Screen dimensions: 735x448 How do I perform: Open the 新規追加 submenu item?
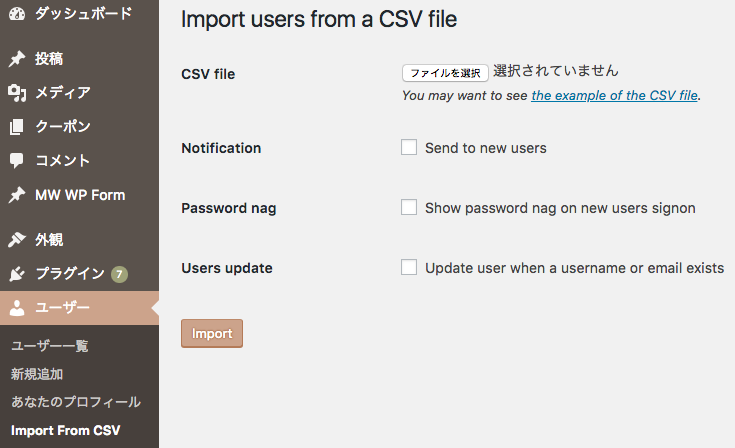tap(37, 374)
